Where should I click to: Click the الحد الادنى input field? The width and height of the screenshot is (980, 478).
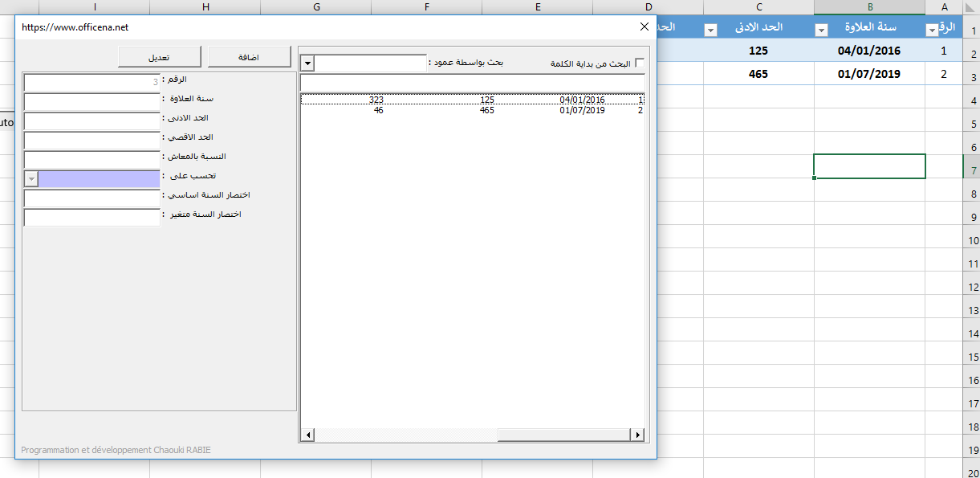tap(92, 121)
